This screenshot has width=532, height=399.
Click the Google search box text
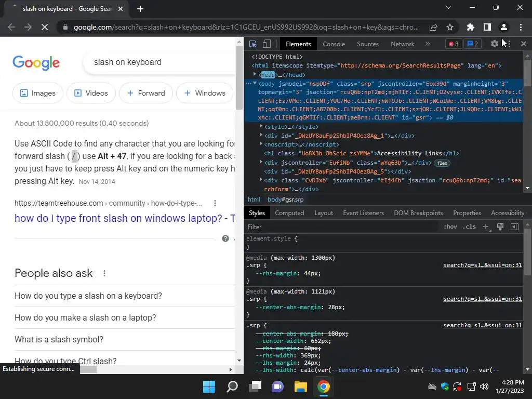pyautogui.click(x=128, y=62)
